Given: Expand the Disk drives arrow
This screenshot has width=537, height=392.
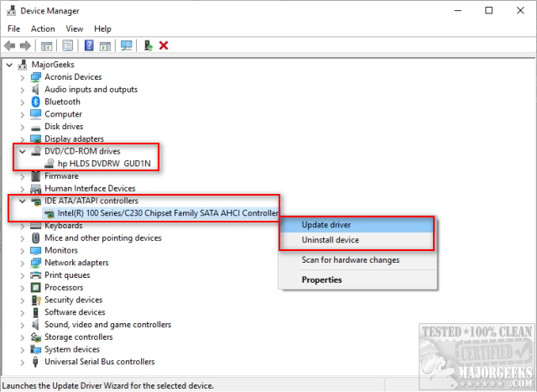Looking at the screenshot, I should point(23,127).
